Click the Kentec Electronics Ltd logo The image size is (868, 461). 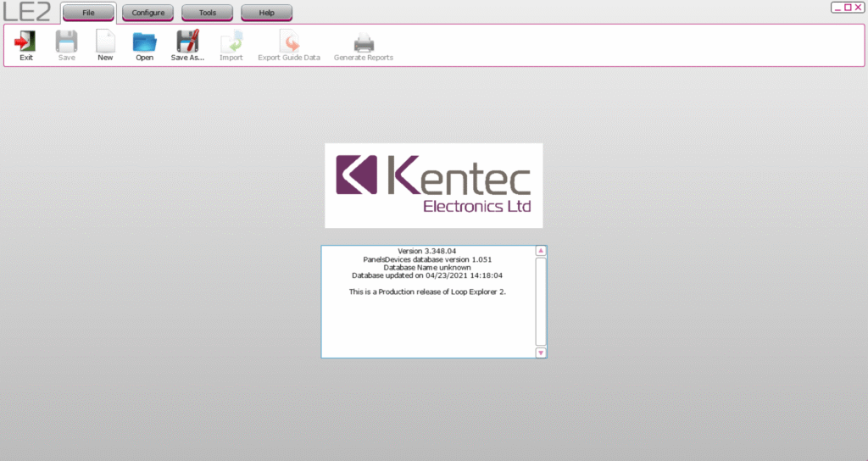click(433, 185)
